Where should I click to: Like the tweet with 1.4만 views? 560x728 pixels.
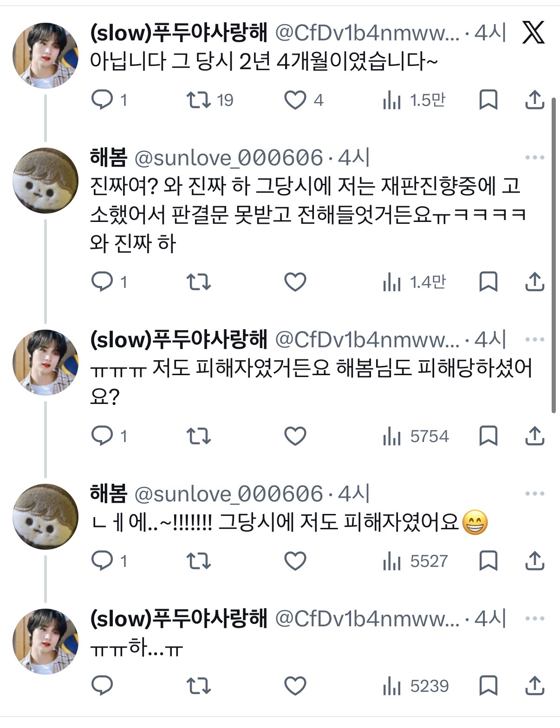tap(295, 282)
